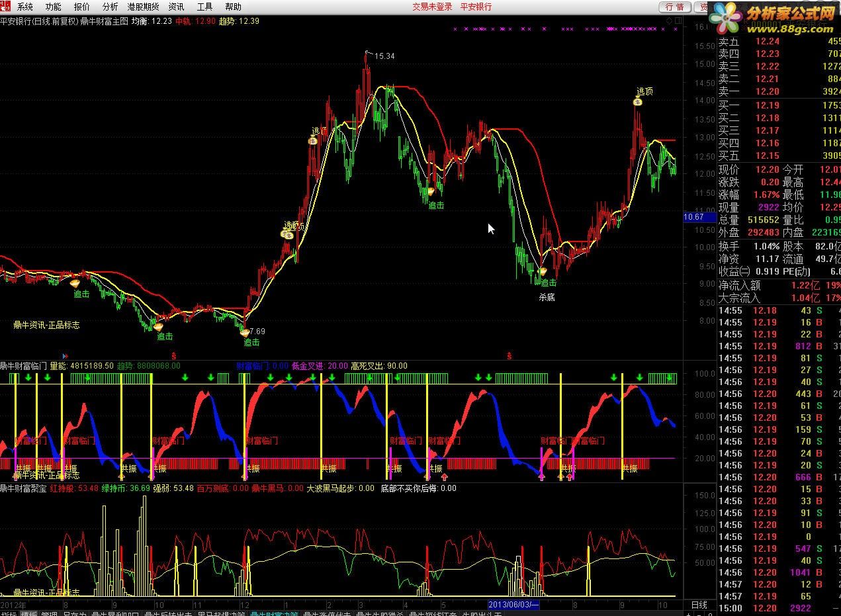Open the 工具 menu

[205, 7]
